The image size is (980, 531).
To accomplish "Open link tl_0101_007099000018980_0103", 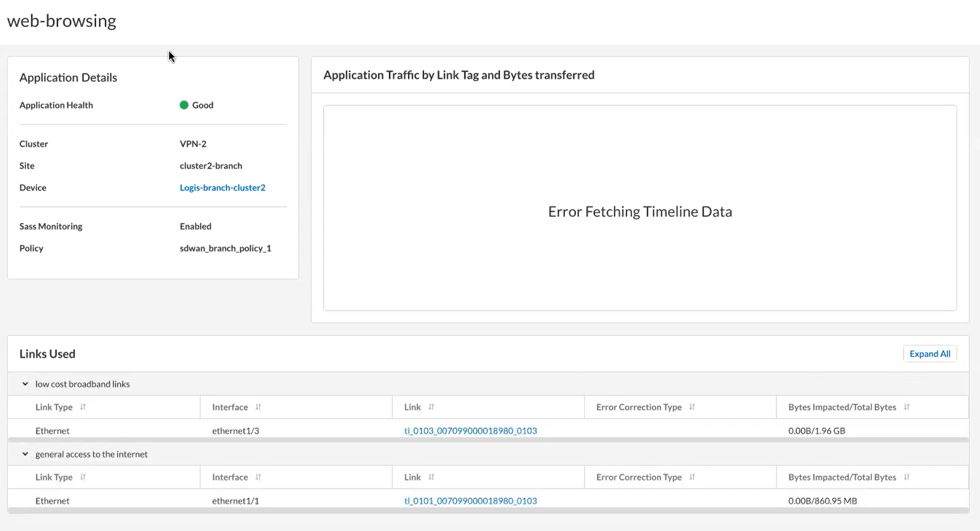I will pyautogui.click(x=470, y=501).
